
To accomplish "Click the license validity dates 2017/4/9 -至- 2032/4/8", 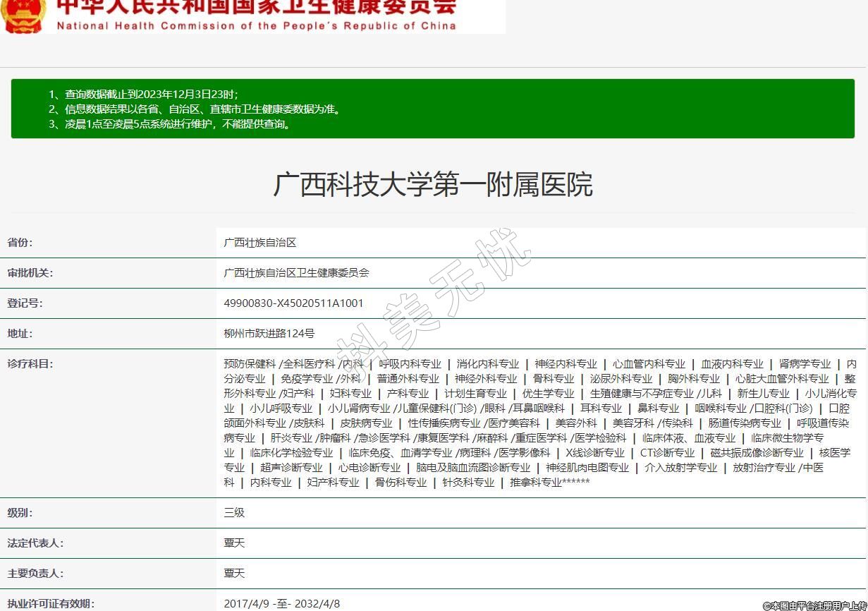I will click(281, 604).
